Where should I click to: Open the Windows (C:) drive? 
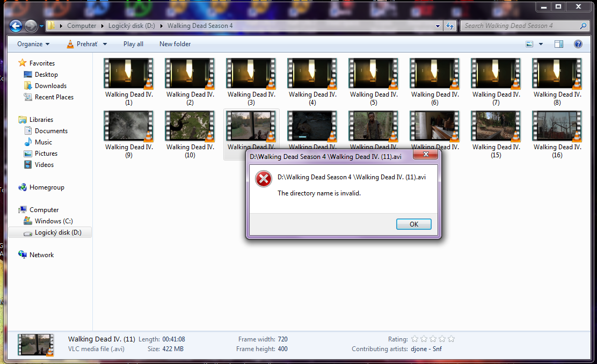tap(48, 221)
